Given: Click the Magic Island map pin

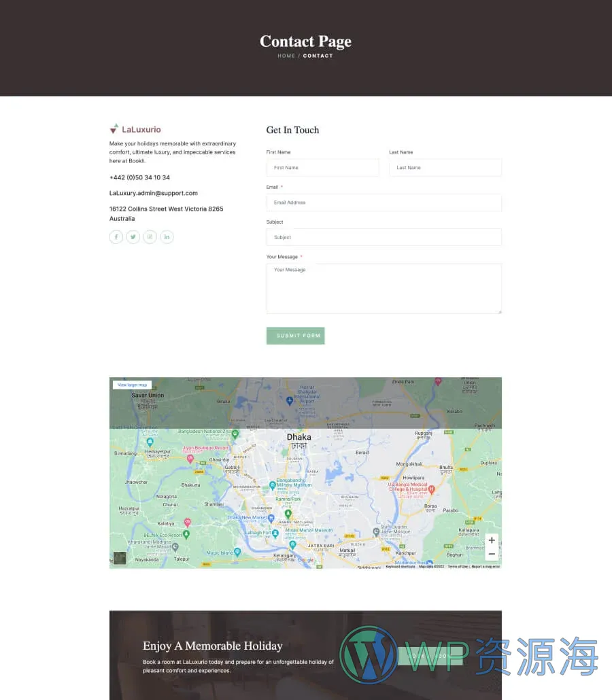Looking at the screenshot, I should (237, 552).
